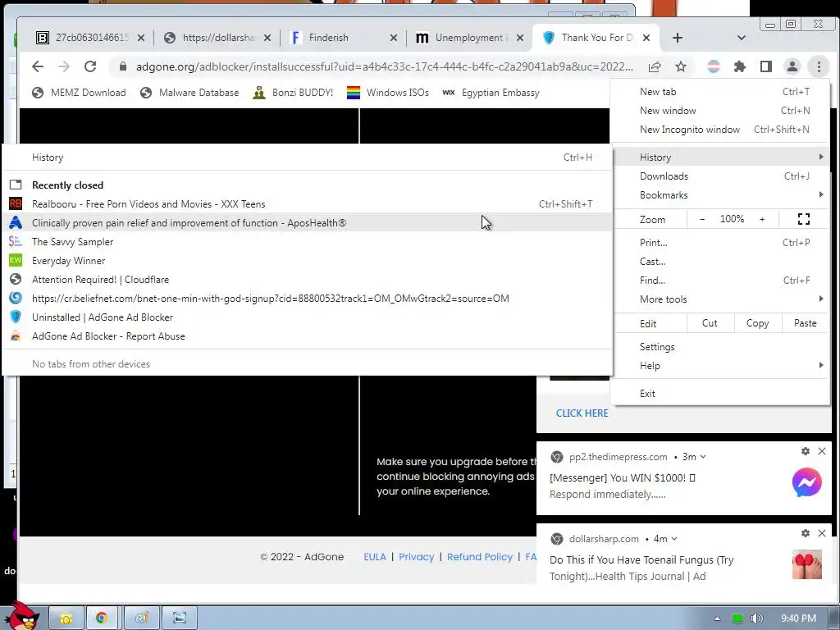Dismiss the thedimepress.com notification
The image size is (840, 630).
point(822,451)
